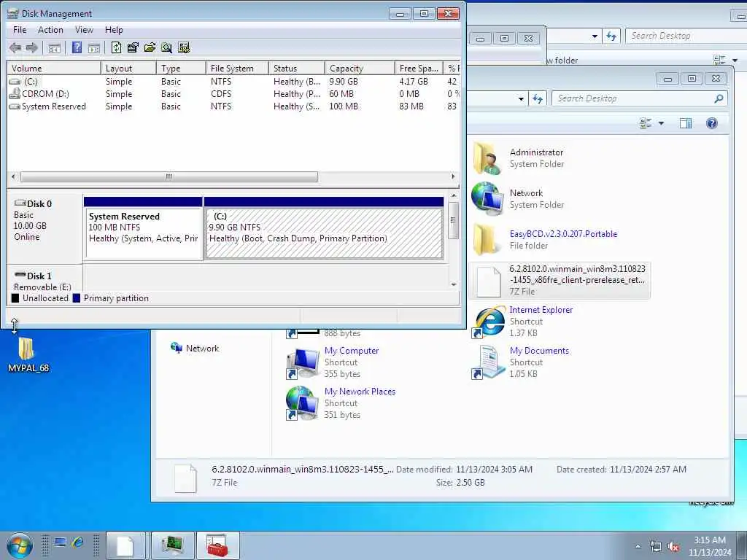Click the Back arrow in Disk Management toolbar
The height and width of the screenshot is (560, 747).
[15, 47]
